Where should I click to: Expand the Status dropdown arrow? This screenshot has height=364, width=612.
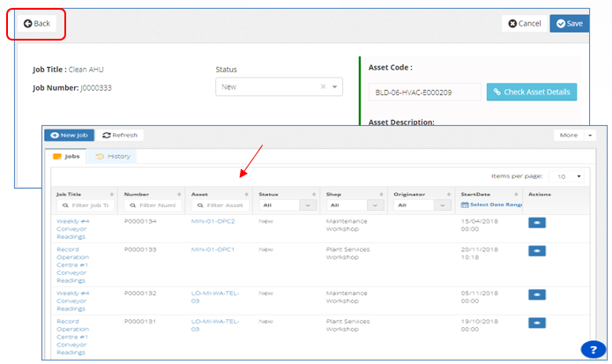tap(335, 86)
